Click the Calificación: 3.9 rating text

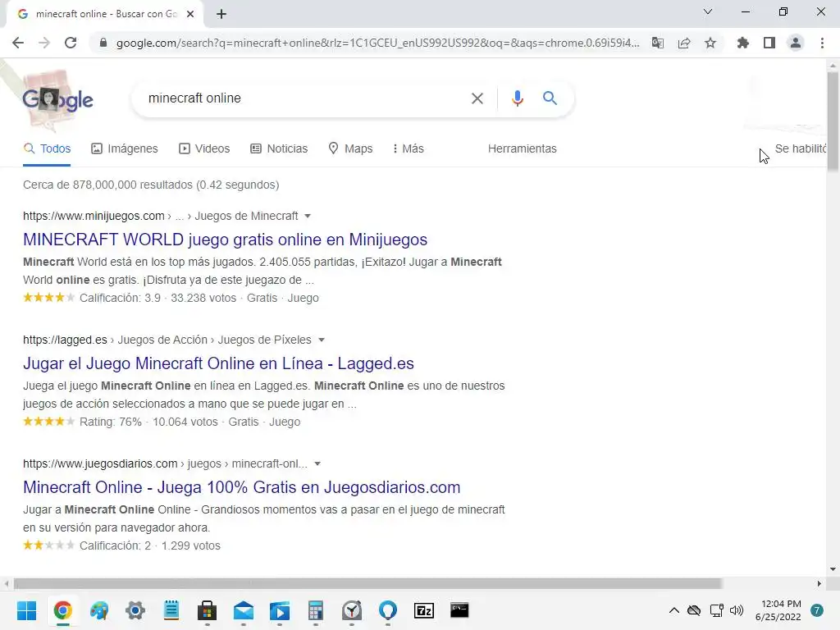pyautogui.click(x=120, y=298)
